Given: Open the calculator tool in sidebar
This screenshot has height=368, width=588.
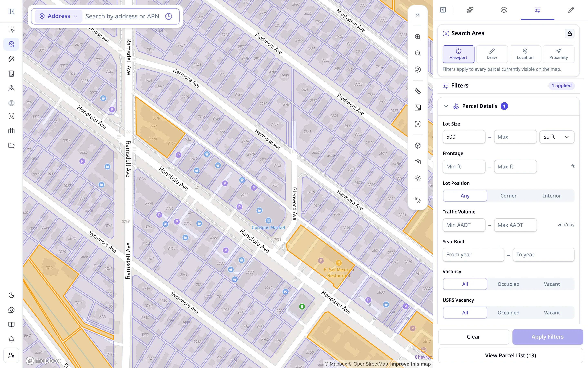Looking at the screenshot, I should point(11,74).
